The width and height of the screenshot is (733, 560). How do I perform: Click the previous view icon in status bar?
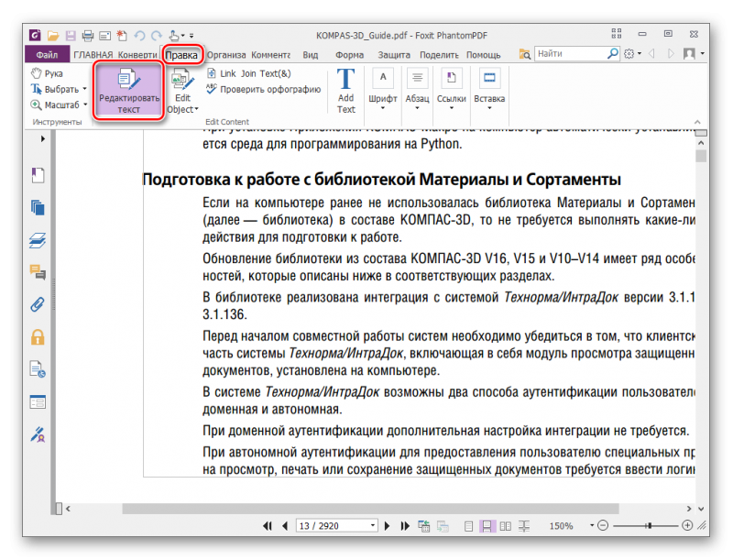pos(424,526)
